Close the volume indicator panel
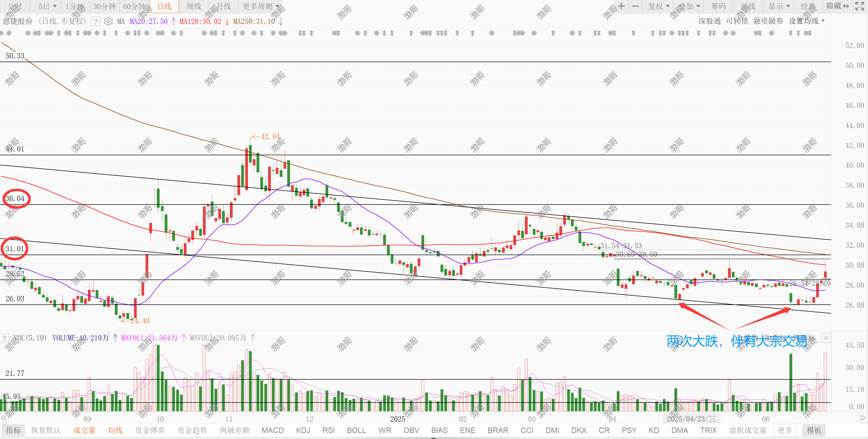The height and width of the screenshot is (439, 868). (825, 338)
